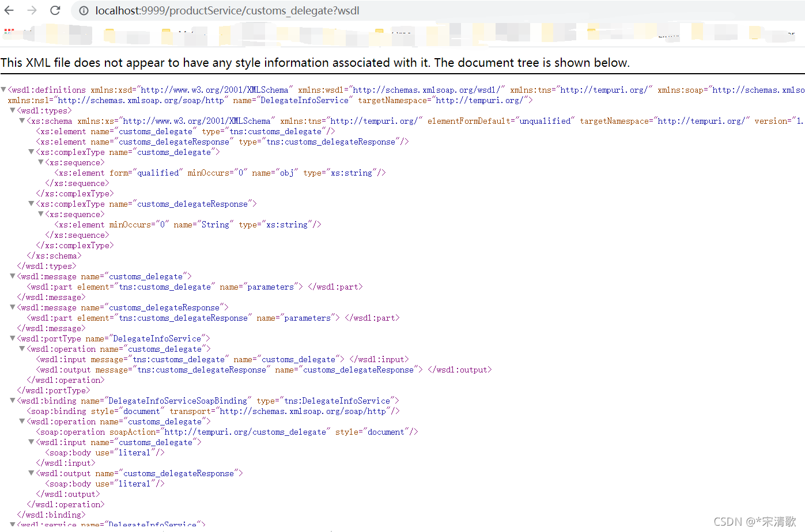Click the horizontal scrollbar at page bottom
The image size is (805, 532).
pos(331,529)
